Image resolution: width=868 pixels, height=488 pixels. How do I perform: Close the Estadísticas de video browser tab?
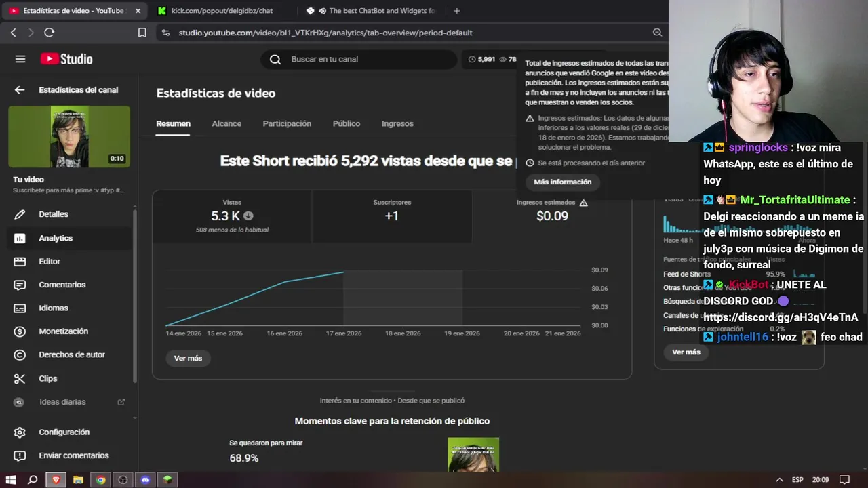pyautogui.click(x=138, y=11)
